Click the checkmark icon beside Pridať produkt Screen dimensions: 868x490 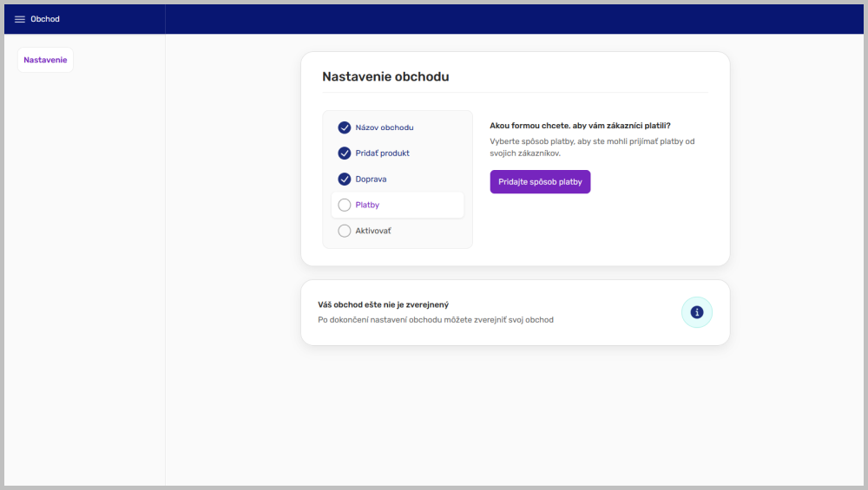(345, 154)
